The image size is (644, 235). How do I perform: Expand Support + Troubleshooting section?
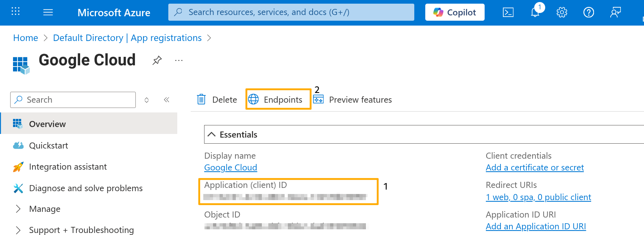[18, 230]
